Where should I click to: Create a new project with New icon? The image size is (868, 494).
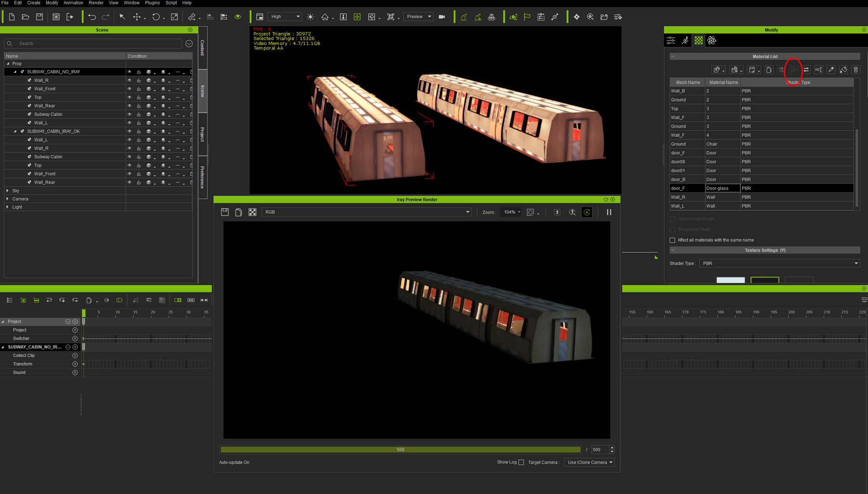pos(12,17)
